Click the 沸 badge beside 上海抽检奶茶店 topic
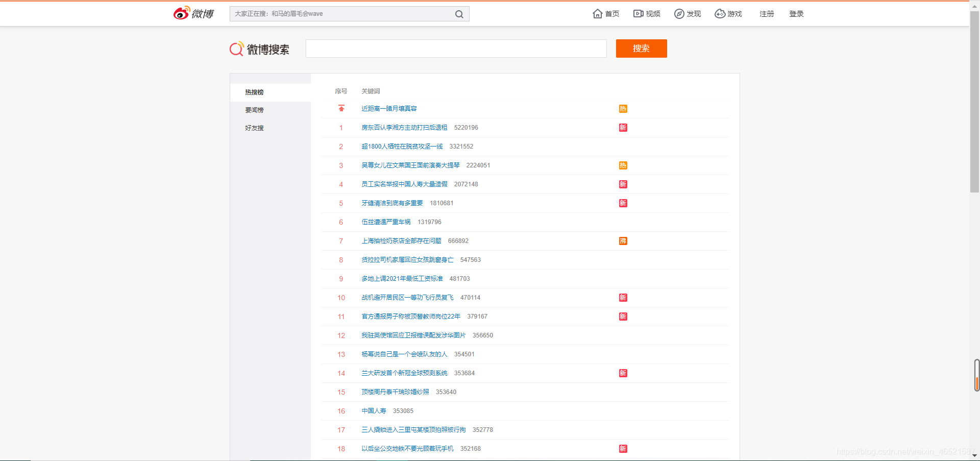 (x=623, y=241)
